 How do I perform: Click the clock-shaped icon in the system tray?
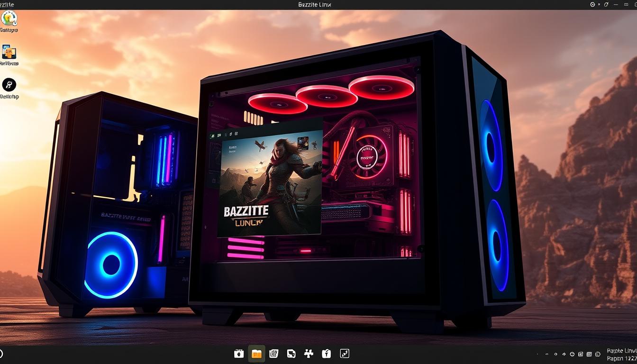coord(572,354)
